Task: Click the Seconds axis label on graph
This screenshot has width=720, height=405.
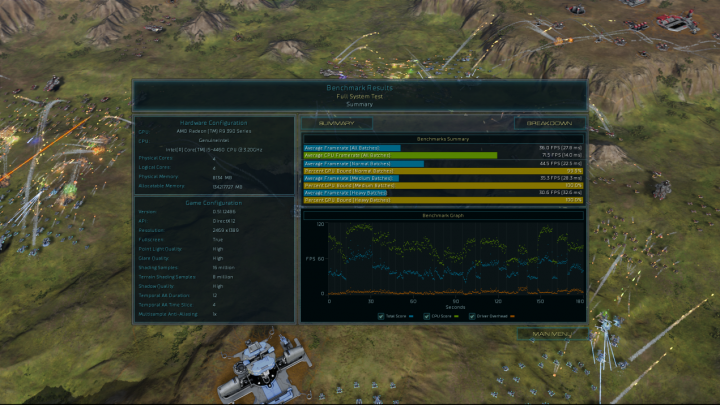Action: (x=455, y=307)
